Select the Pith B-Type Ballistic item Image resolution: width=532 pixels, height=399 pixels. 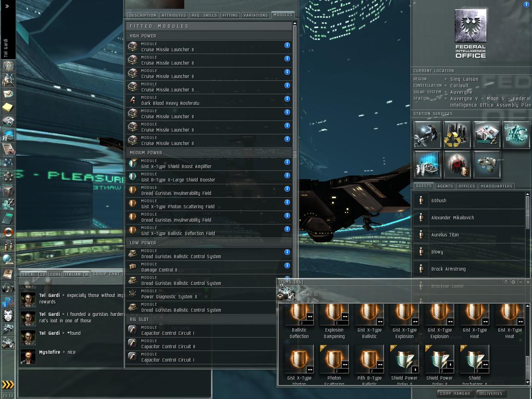[x=369, y=365]
